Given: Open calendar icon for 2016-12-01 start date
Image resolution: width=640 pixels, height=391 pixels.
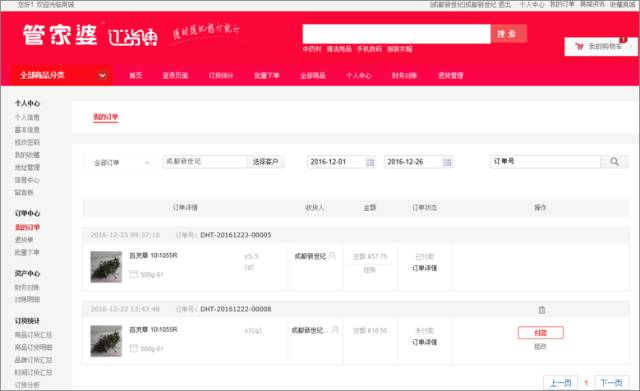Looking at the screenshot, I should coord(370,162).
